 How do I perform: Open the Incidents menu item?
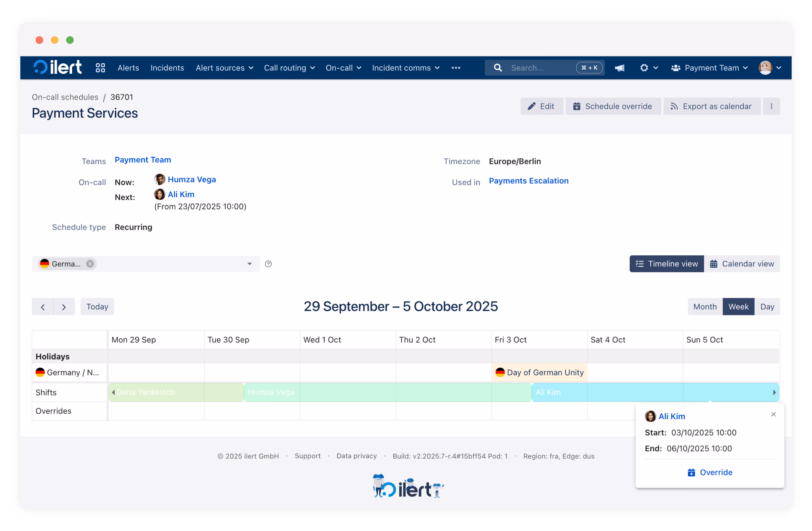point(167,68)
